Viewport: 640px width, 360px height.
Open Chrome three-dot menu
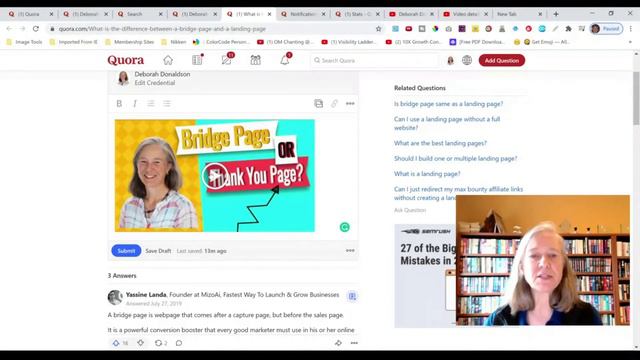click(631, 29)
